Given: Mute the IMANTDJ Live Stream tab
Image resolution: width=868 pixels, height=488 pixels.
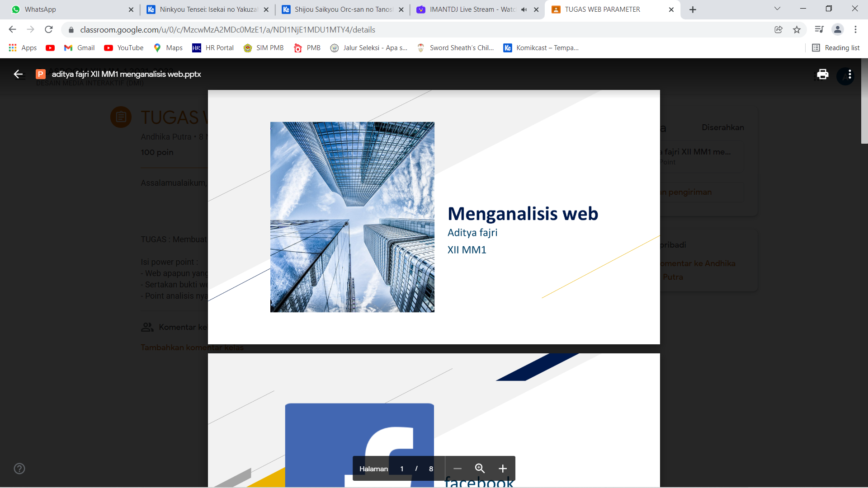Looking at the screenshot, I should click(524, 9).
